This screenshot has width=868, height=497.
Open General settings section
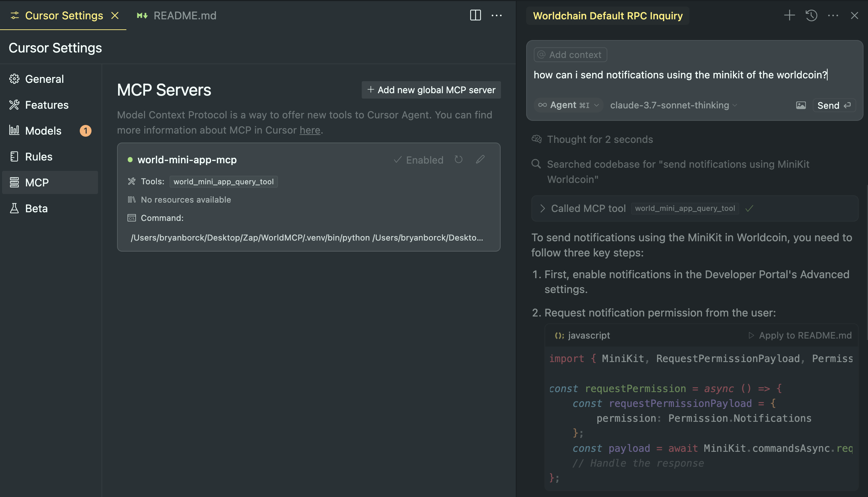(50, 79)
